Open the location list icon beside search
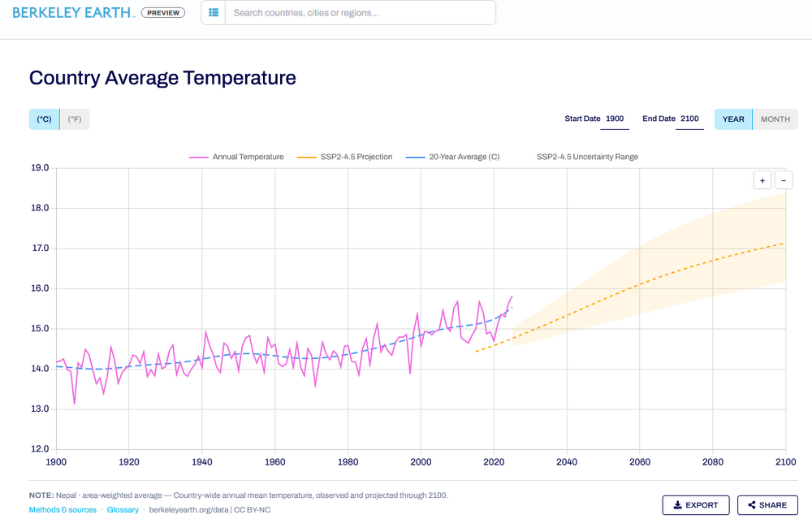Image resolution: width=812 pixels, height=519 pixels. tap(214, 12)
